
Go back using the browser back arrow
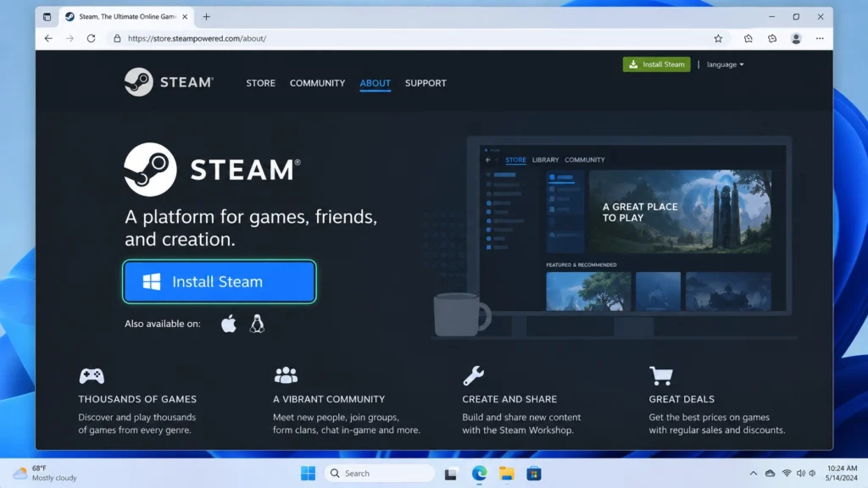(x=48, y=38)
